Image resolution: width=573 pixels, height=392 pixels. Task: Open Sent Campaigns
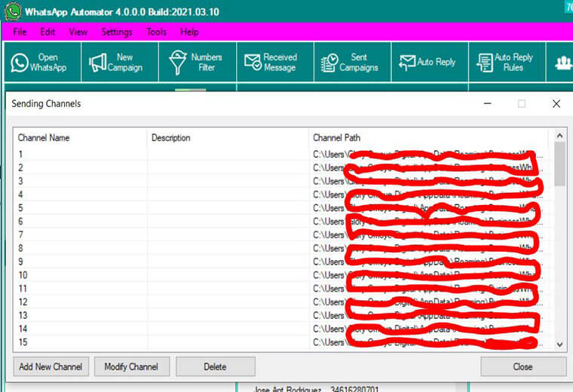(x=353, y=62)
